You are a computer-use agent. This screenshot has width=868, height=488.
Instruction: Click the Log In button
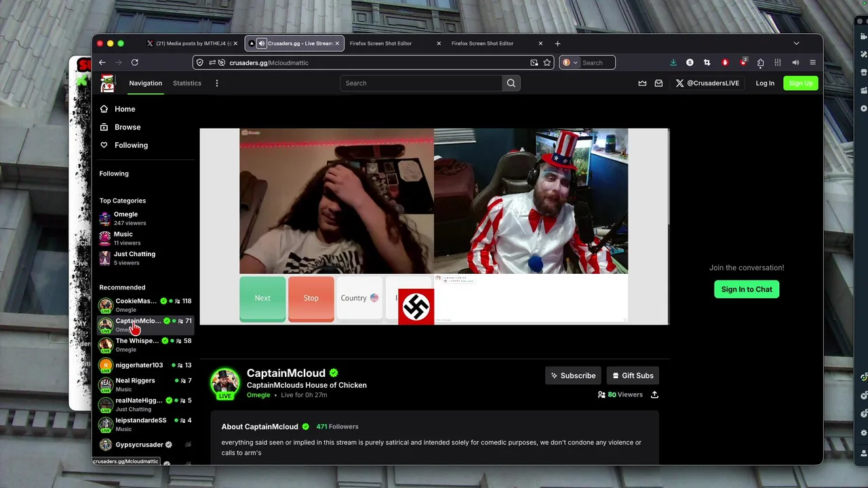point(765,83)
